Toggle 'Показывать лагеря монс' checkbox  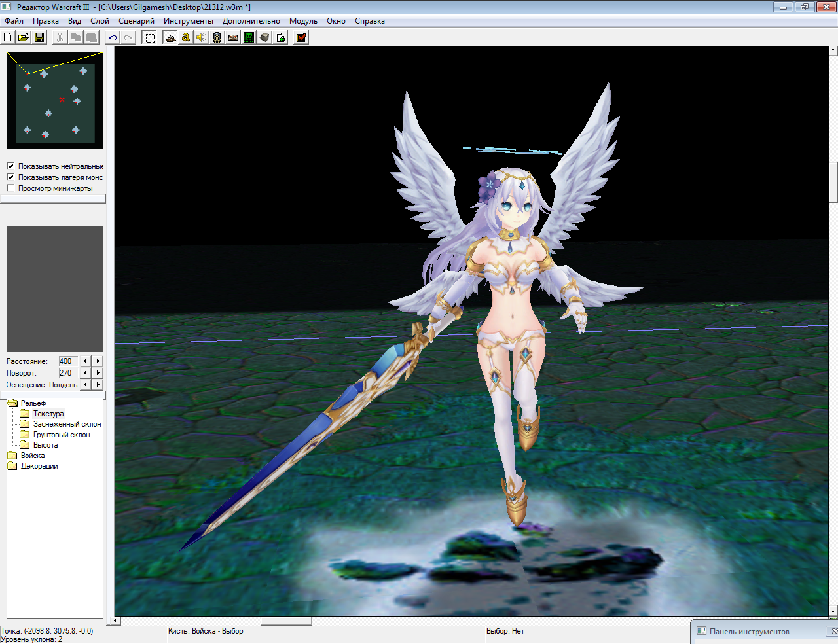coord(10,177)
